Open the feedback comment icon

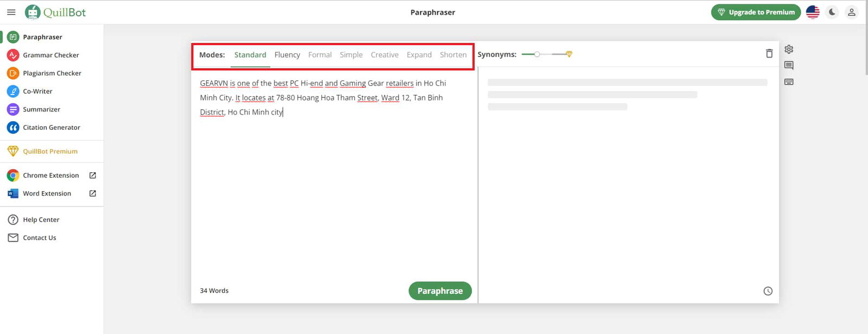click(x=789, y=66)
